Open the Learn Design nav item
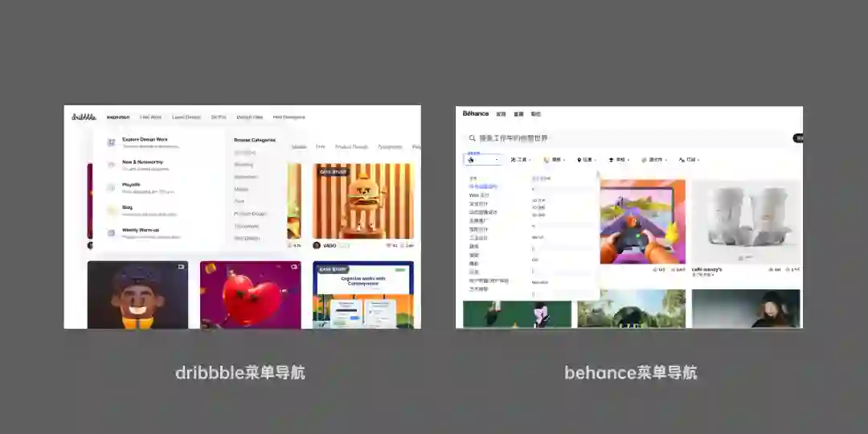868x434 pixels. (x=186, y=117)
